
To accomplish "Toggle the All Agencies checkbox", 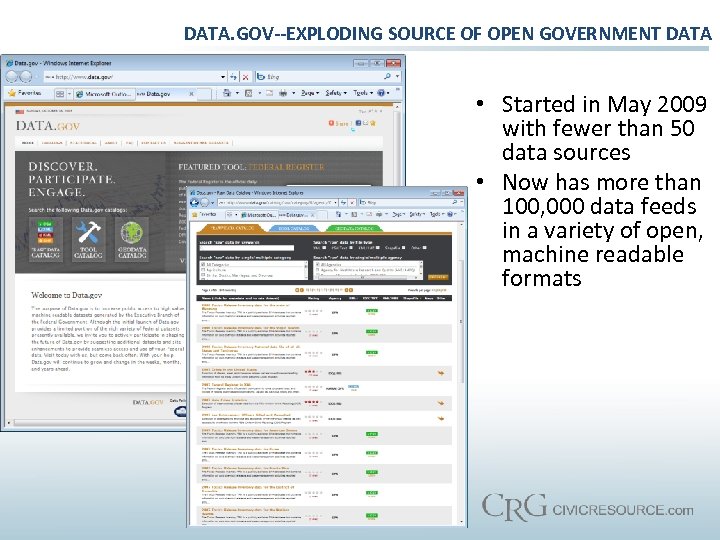I will 317,264.
